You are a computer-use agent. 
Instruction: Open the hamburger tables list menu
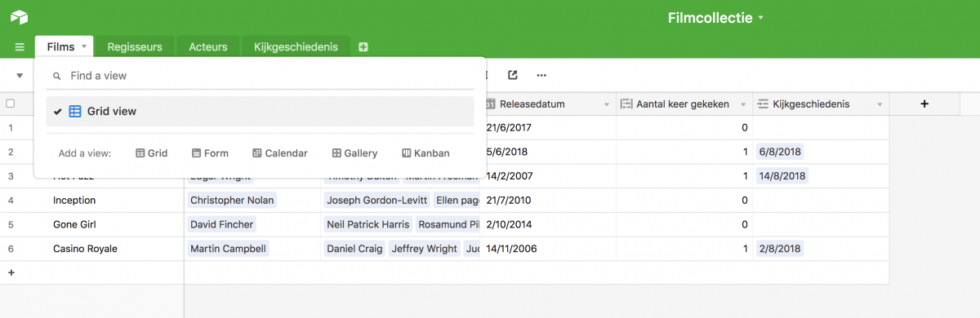coord(20,47)
